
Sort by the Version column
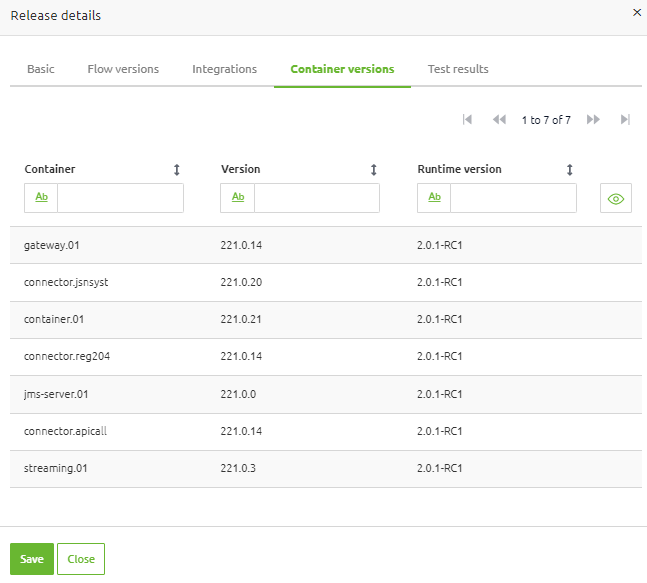[373, 170]
